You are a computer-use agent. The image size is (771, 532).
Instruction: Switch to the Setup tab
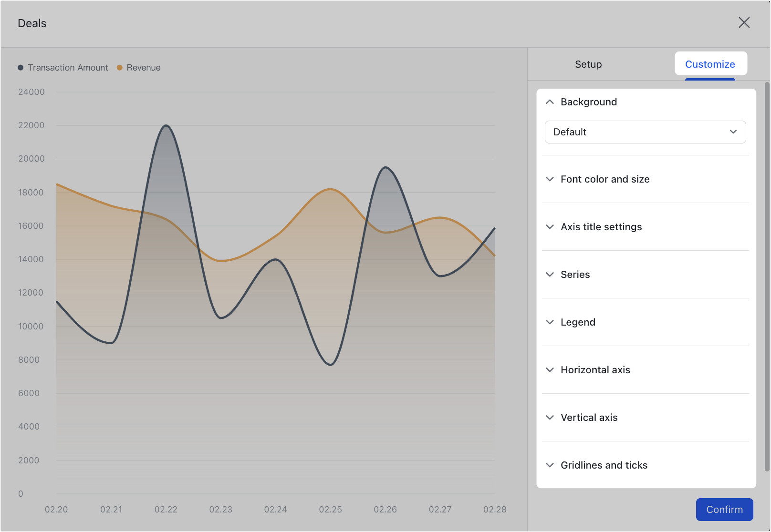[588, 64]
